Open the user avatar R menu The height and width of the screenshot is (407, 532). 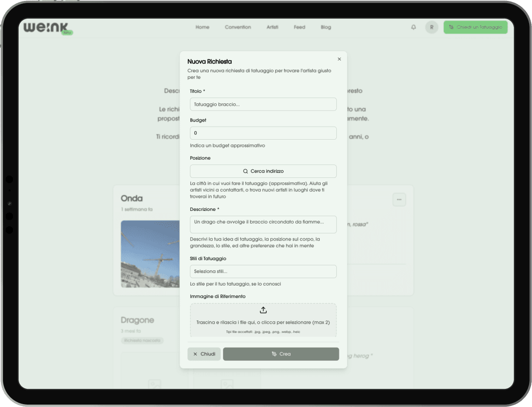pos(432,27)
